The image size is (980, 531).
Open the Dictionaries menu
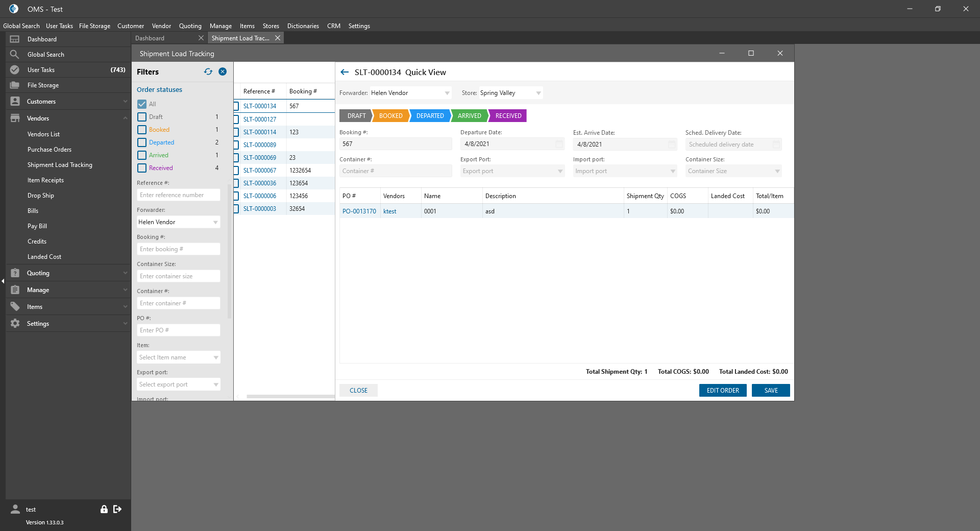pos(303,26)
